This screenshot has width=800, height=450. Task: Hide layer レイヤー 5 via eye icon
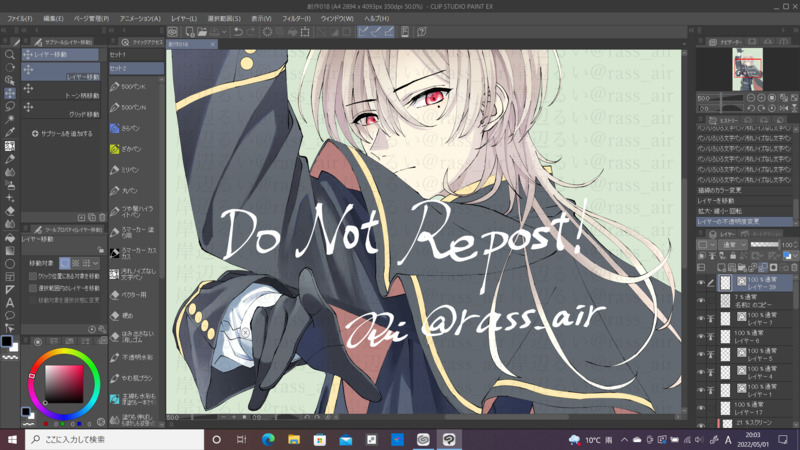701,354
